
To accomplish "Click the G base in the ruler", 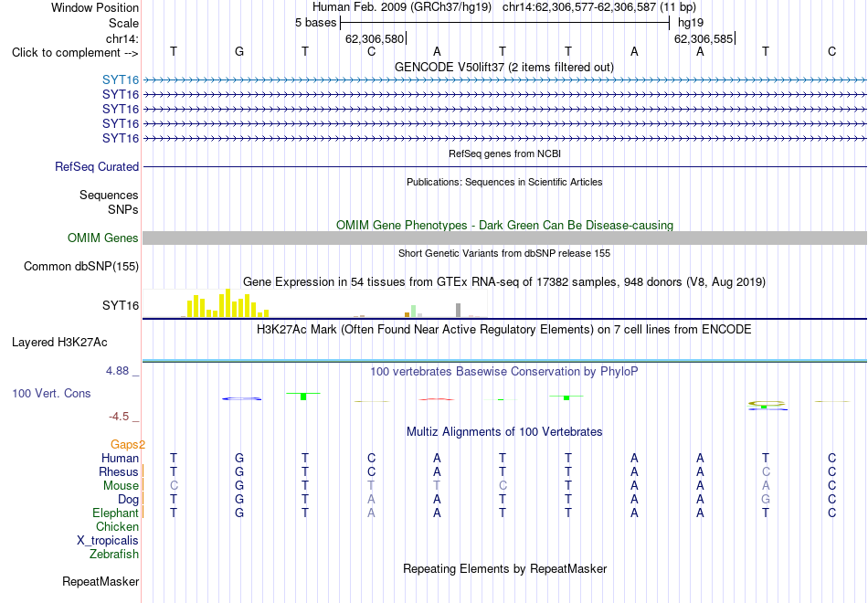I will [x=239, y=51].
